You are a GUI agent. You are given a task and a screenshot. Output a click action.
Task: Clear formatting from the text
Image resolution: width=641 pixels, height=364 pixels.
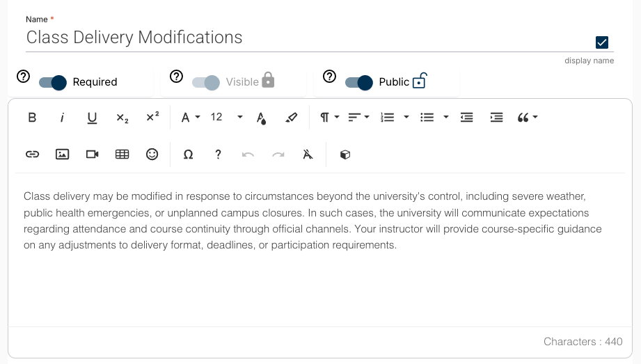coord(308,155)
